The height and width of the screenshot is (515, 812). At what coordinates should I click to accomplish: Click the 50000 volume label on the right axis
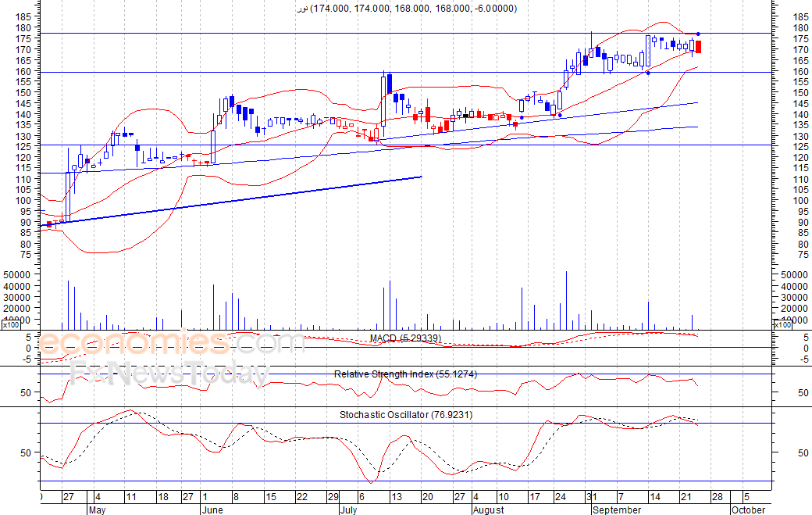click(x=794, y=274)
